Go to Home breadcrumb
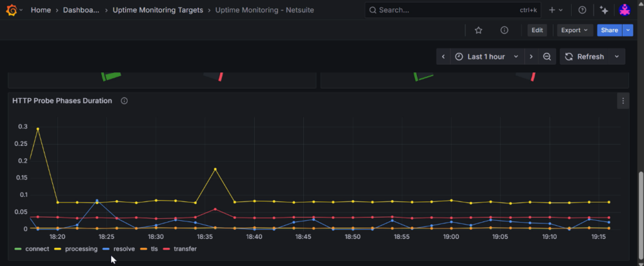This screenshot has height=266, width=644. pyautogui.click(x=41, y=10)
